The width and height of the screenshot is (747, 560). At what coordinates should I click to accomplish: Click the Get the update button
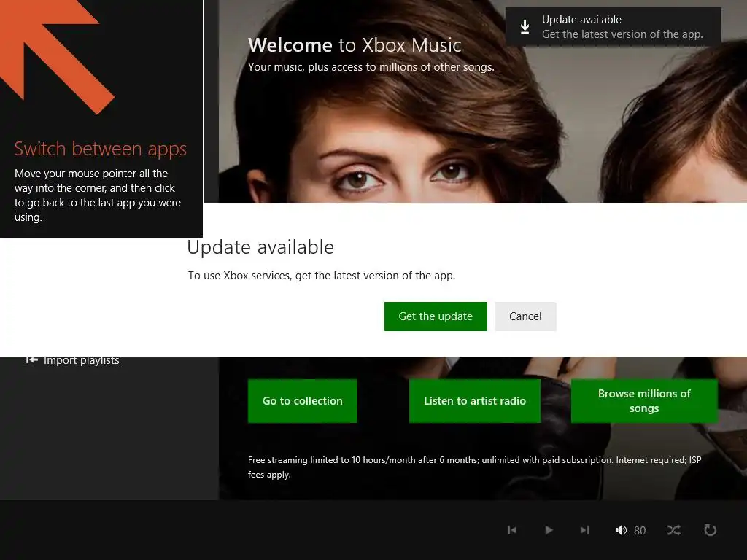point(436,316)
